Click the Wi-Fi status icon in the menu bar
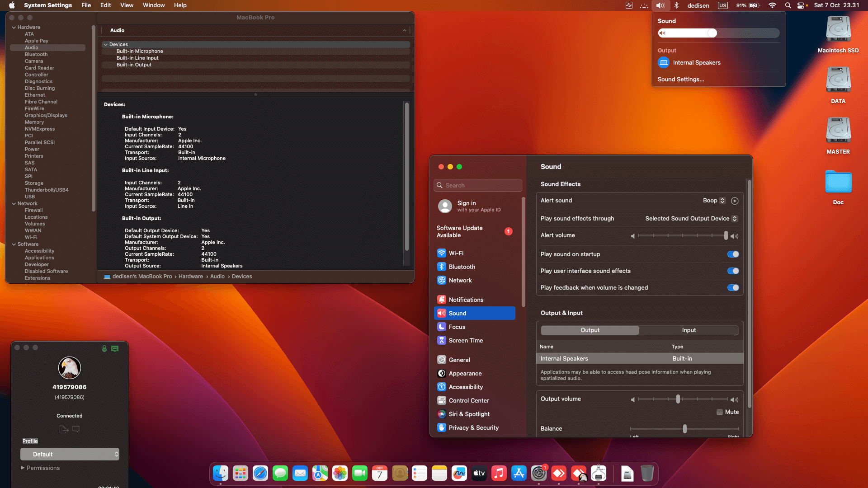Image resolution: width=868 pixels, height=488 pixels. pyautogui.click(x=772, y=5)
